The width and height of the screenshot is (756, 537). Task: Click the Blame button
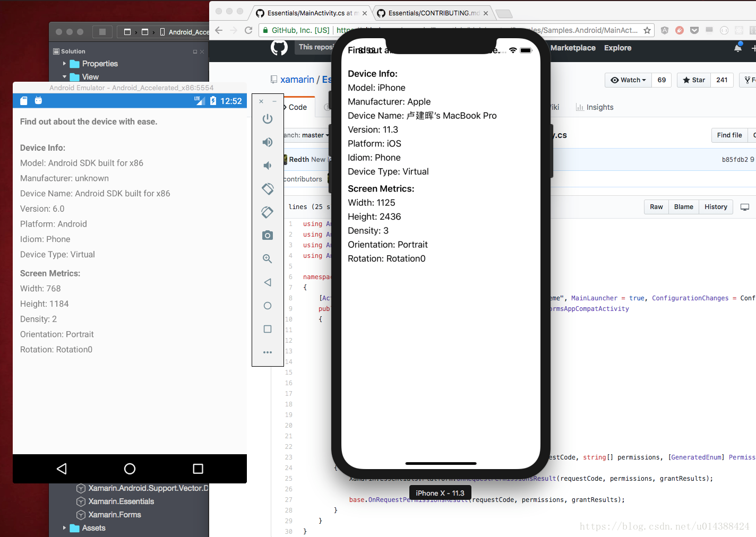click(x=683, y=207)
